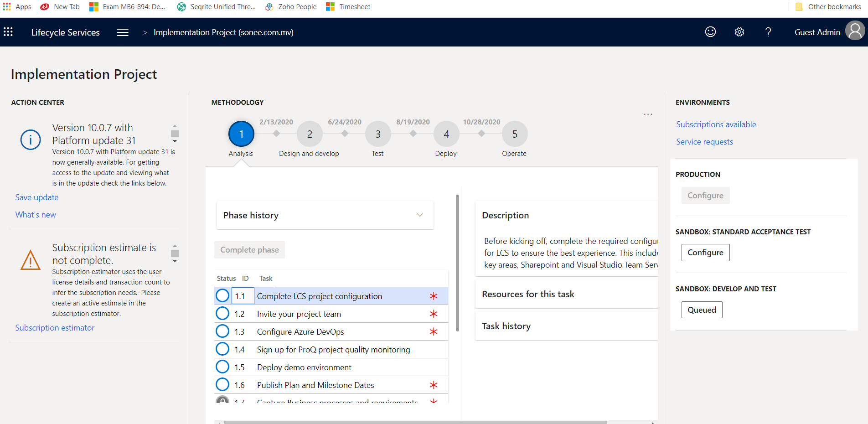Select phase 3 Test
This screenshot has height=424, width=868.
[x=378, y=134]
